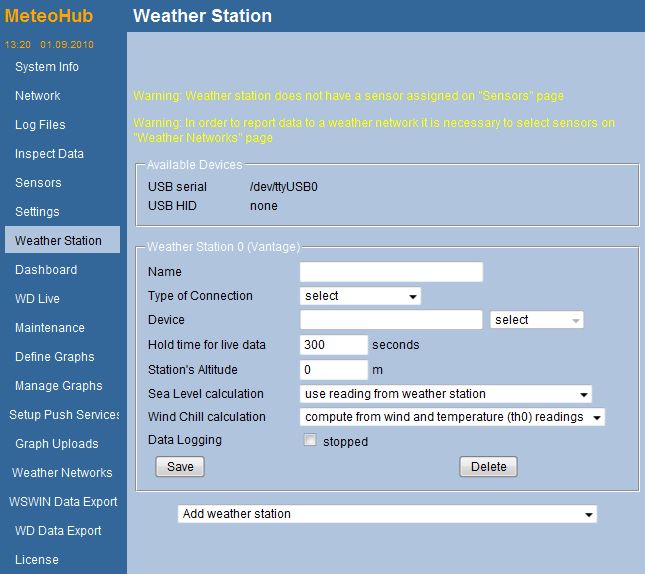Screen dimensions: 645x574
Task: Click the Name input field
Action: click(x=391, y=272)
